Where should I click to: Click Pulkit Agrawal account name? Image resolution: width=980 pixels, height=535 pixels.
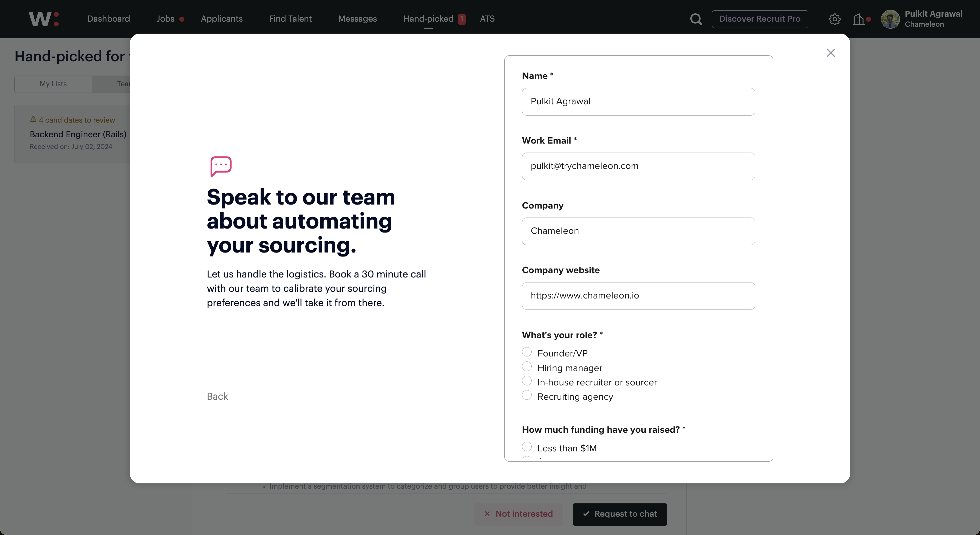[x=934, y=14]
